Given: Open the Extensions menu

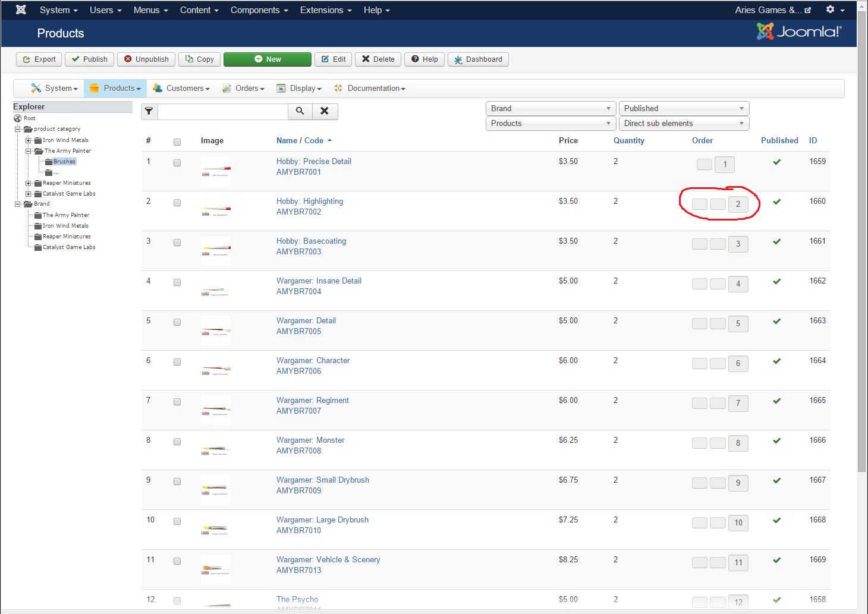Looking at the screenshot, I should click(x=326, y=10).
